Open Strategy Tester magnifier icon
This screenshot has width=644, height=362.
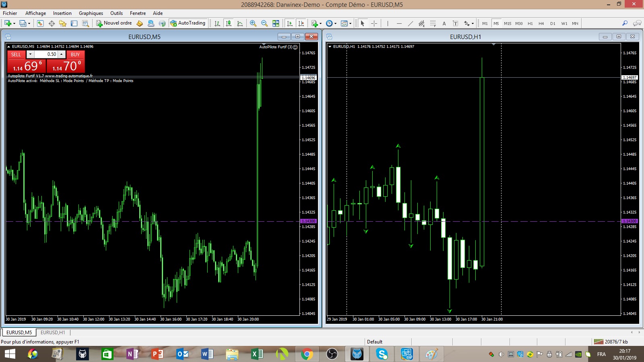(85, 23)
